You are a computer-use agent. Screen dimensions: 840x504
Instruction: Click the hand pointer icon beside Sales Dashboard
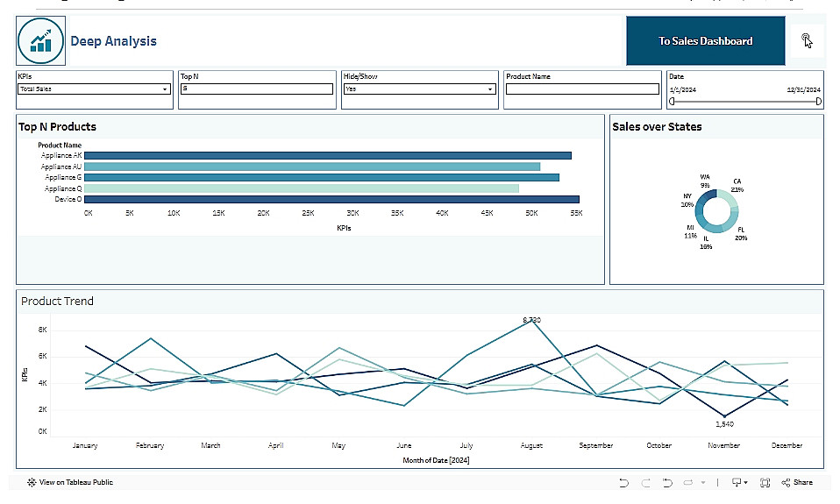point(807,40)
